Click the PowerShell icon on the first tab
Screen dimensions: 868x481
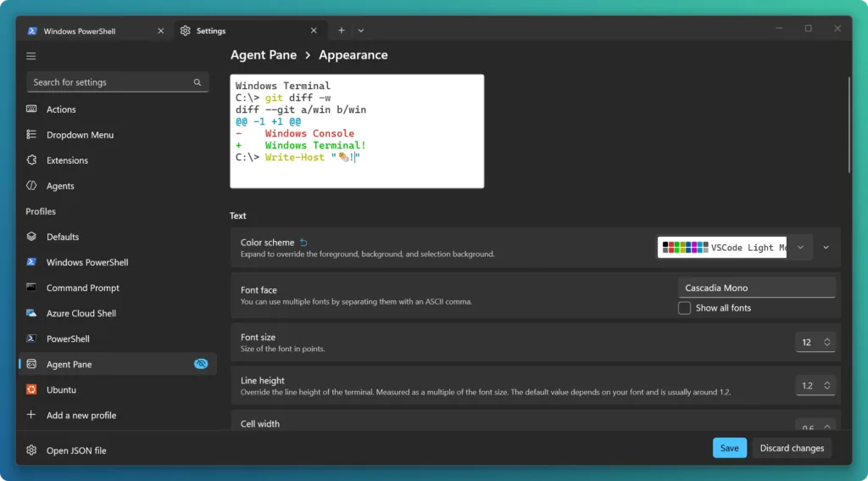32,31
